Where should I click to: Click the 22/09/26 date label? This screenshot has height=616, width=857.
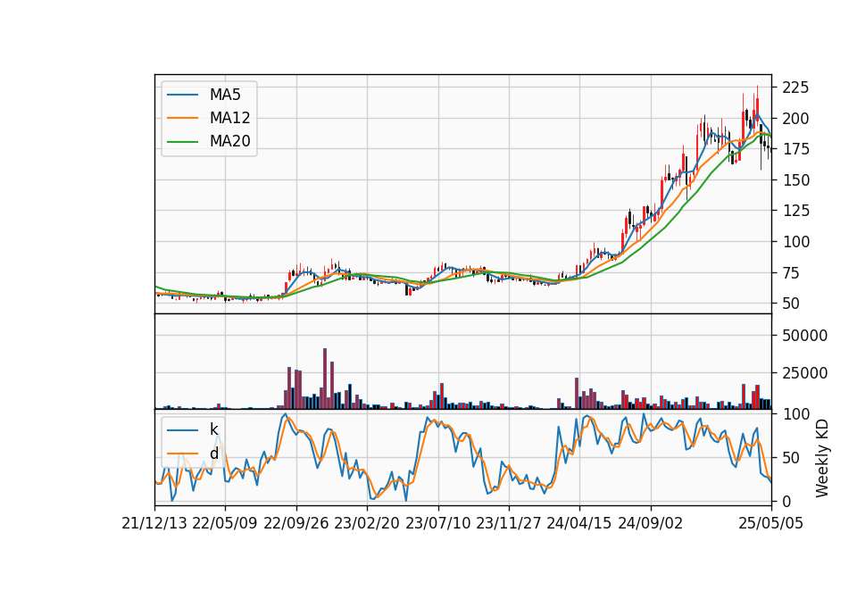click(296, 523)
